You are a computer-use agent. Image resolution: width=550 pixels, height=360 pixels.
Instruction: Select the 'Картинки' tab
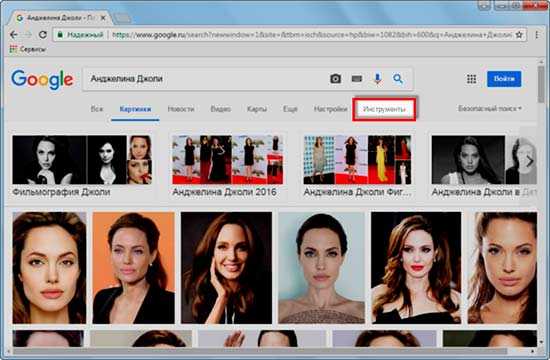tap(135, 109)
